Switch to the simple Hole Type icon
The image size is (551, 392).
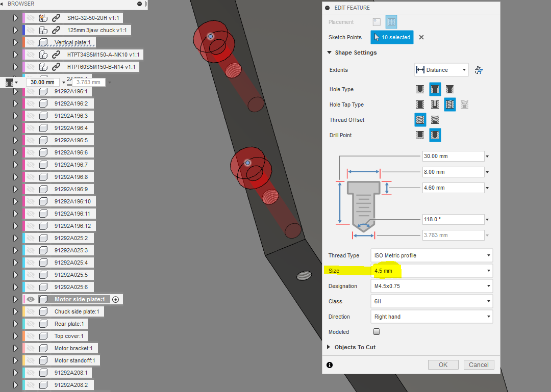coord(420,89)
